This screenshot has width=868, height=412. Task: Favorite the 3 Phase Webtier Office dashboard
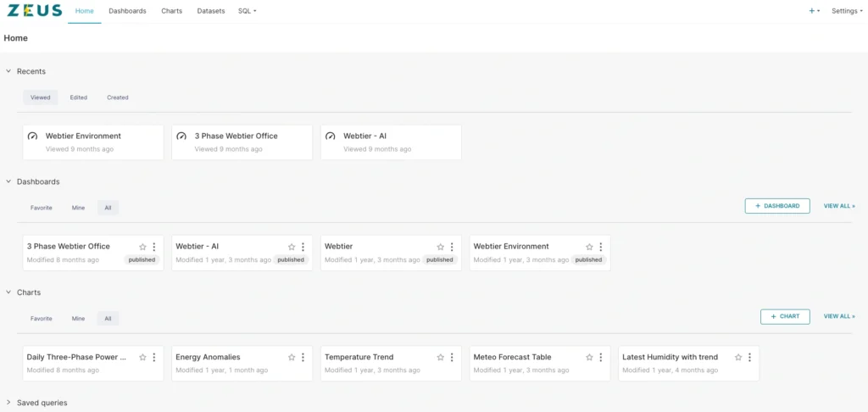pos(142,247)
